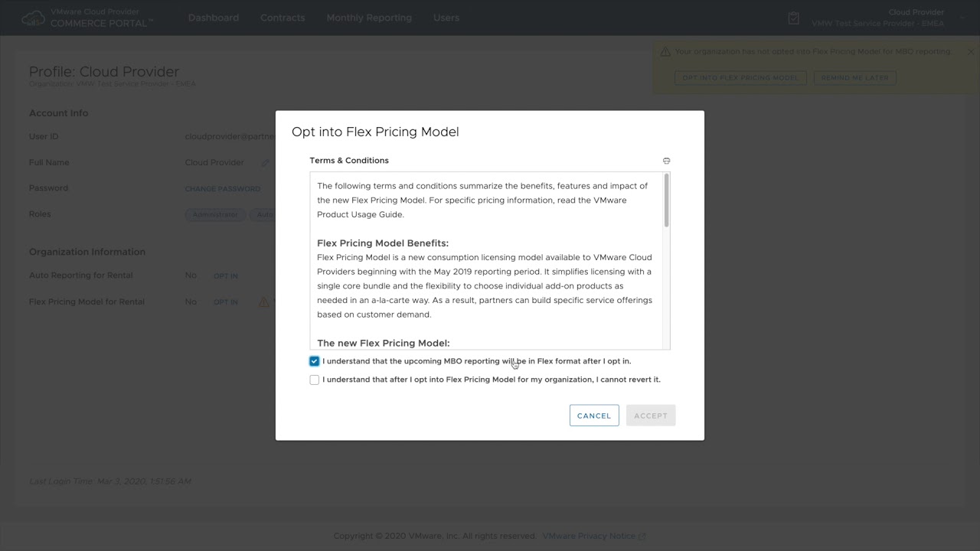Expand the Cloud Provider account menu arrow
This screenshot has height=551, width=980.
click(962, 18)
